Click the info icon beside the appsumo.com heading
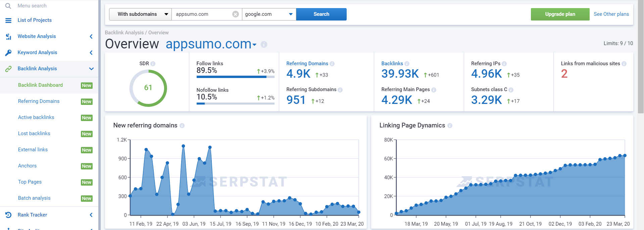 coord(264,44)
